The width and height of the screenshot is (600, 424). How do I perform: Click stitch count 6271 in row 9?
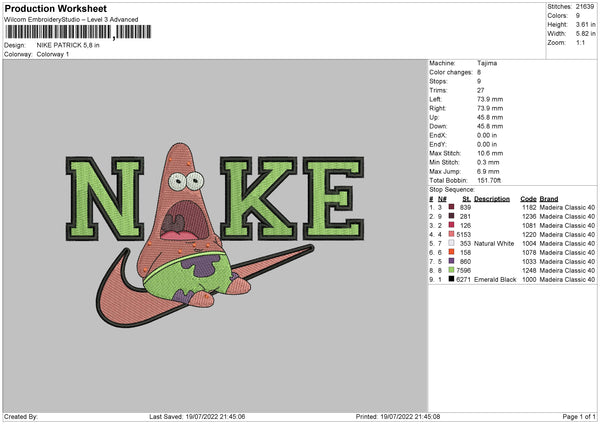pos(463,279)
